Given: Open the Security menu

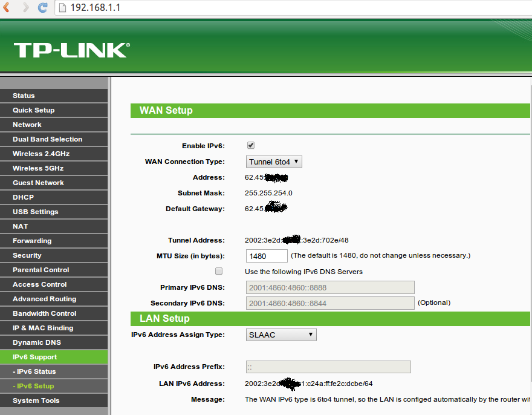Looking at the screenshot, I should 54,255.
